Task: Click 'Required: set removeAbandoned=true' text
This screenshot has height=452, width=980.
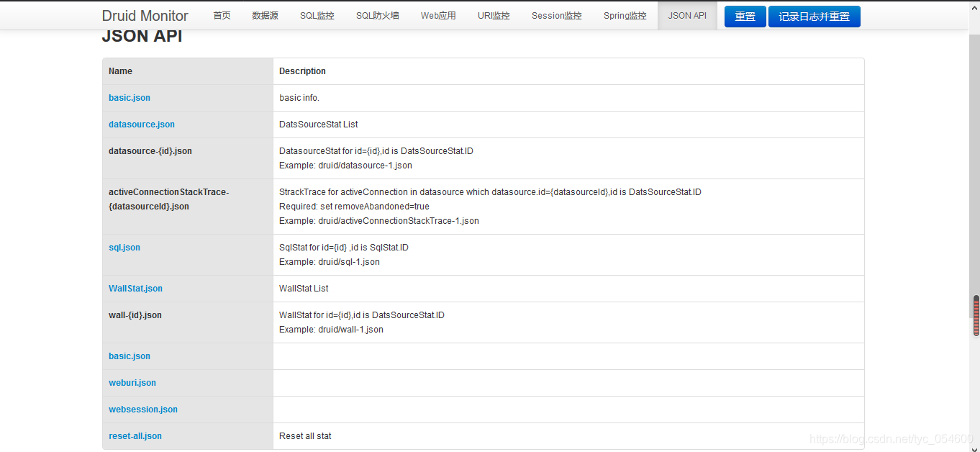Action: (354, 207)
